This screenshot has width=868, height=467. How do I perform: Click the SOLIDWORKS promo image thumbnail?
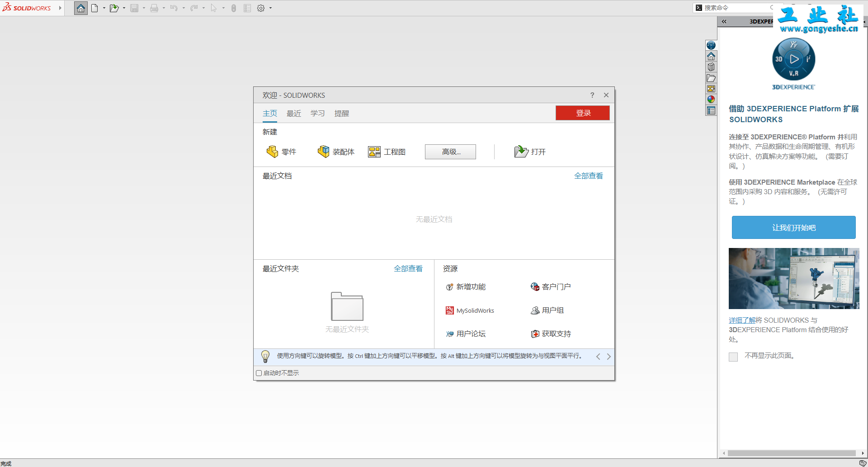point(794,278)
